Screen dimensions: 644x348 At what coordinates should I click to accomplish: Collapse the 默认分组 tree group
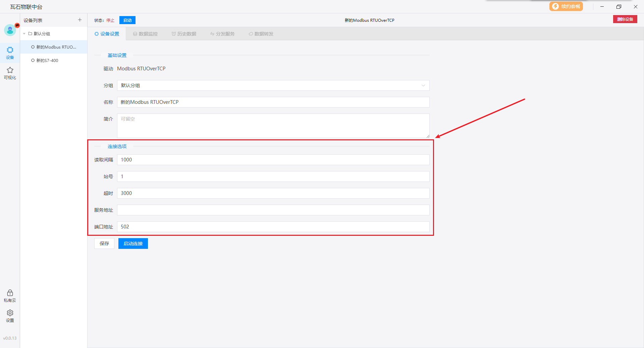[24, 34]
